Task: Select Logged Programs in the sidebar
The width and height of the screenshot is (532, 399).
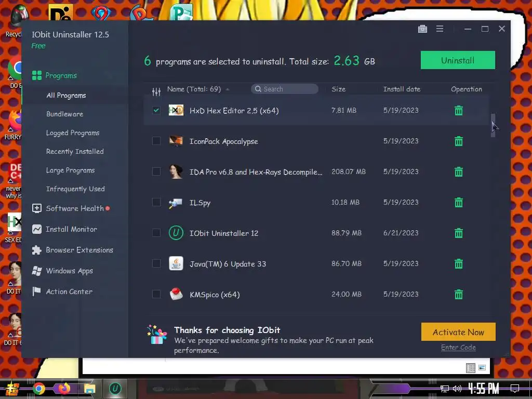Action: [x=73, y=133]
